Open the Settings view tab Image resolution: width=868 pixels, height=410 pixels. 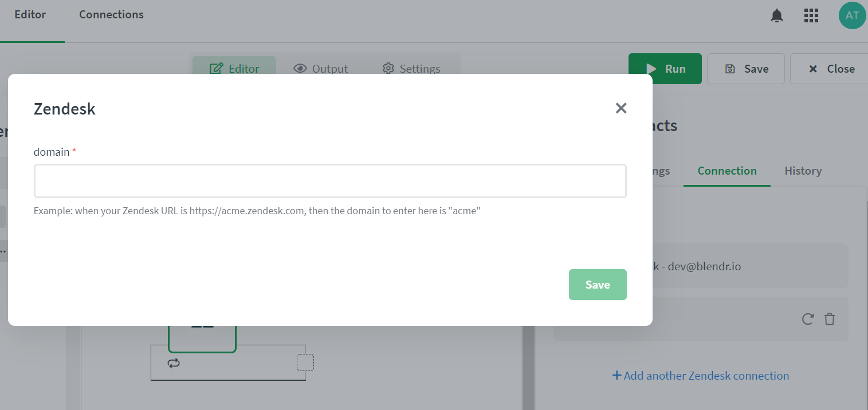click(x=411, y=69)
